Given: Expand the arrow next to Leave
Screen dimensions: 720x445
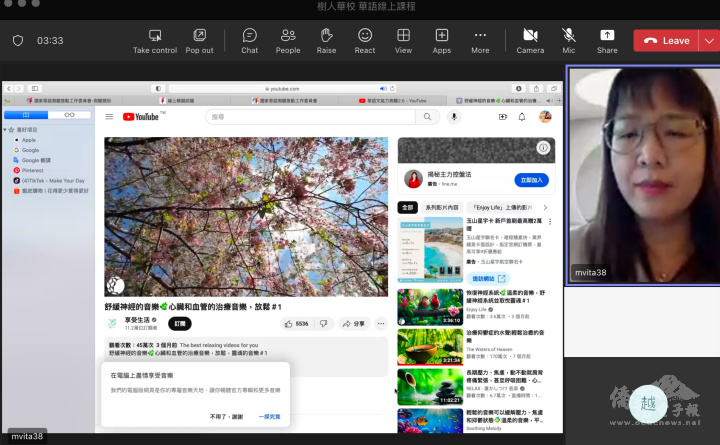Looking at the screenshot, I should (x=707, y=41).
